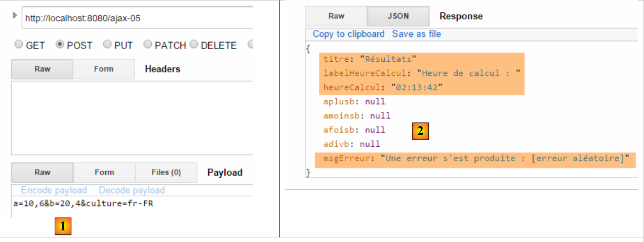Open the Payload Raw tab
This screenshot has width=644, height=242.
[42, 172]
